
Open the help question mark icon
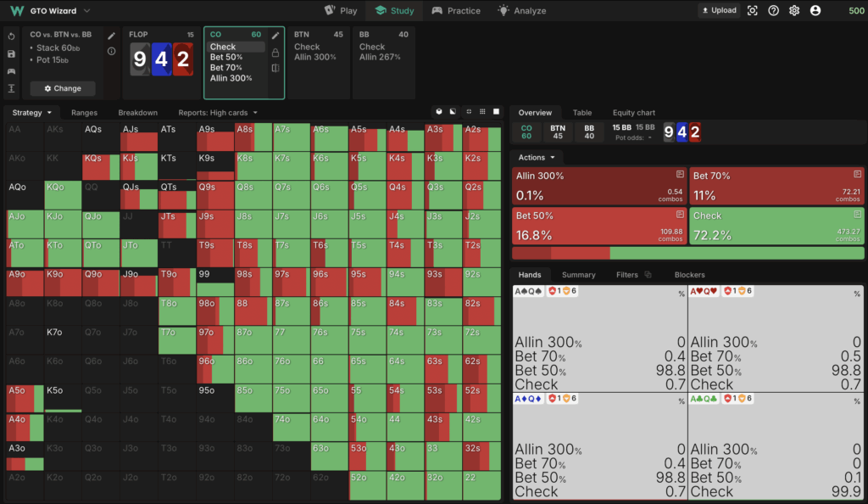(x=773, y=11)
